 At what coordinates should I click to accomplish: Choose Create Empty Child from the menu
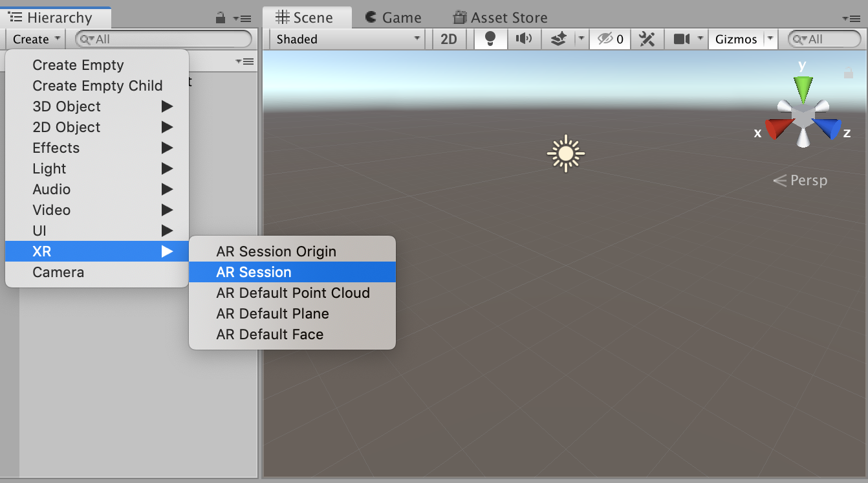97,85
